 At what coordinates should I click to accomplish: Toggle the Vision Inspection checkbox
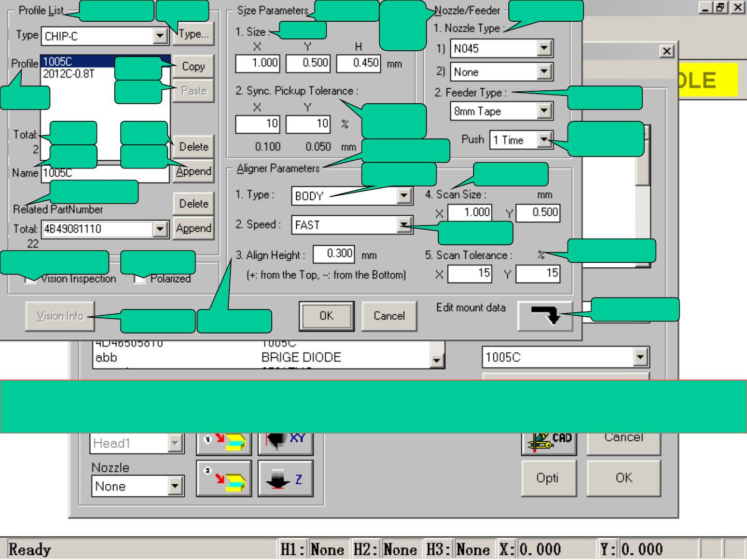click(30, 279)
